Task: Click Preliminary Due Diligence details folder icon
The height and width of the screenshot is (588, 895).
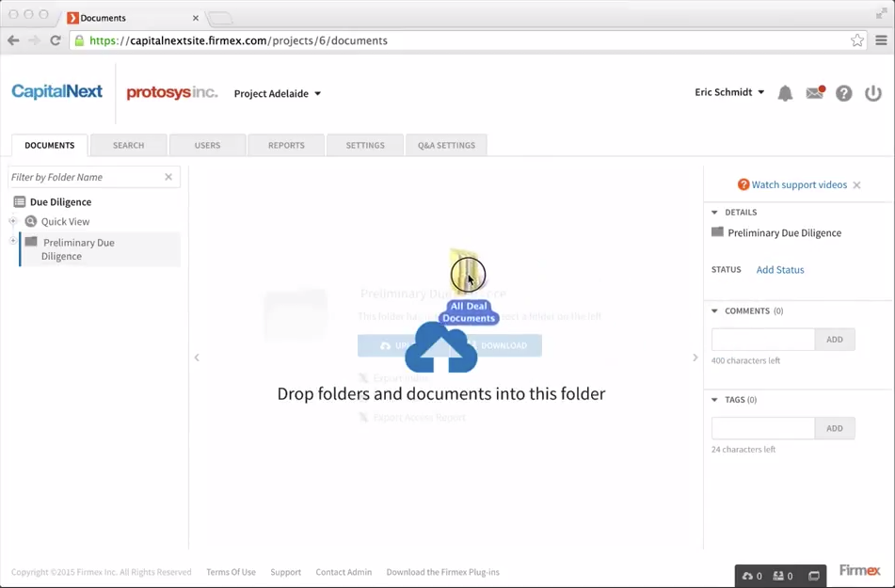Action: tap(717, 231)
